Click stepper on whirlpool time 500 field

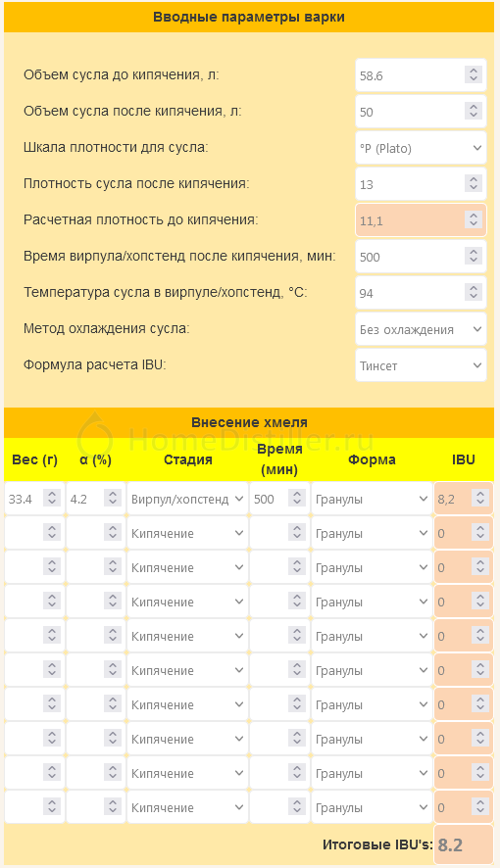[474, 257]
